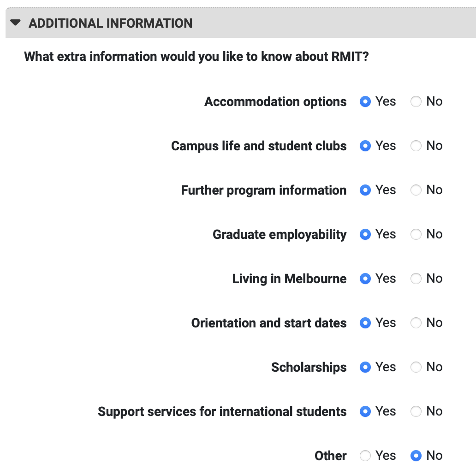This screenshot has width=476, height=475.
Task: Select No for Living in Melbourne
Action: pos(416,279)
